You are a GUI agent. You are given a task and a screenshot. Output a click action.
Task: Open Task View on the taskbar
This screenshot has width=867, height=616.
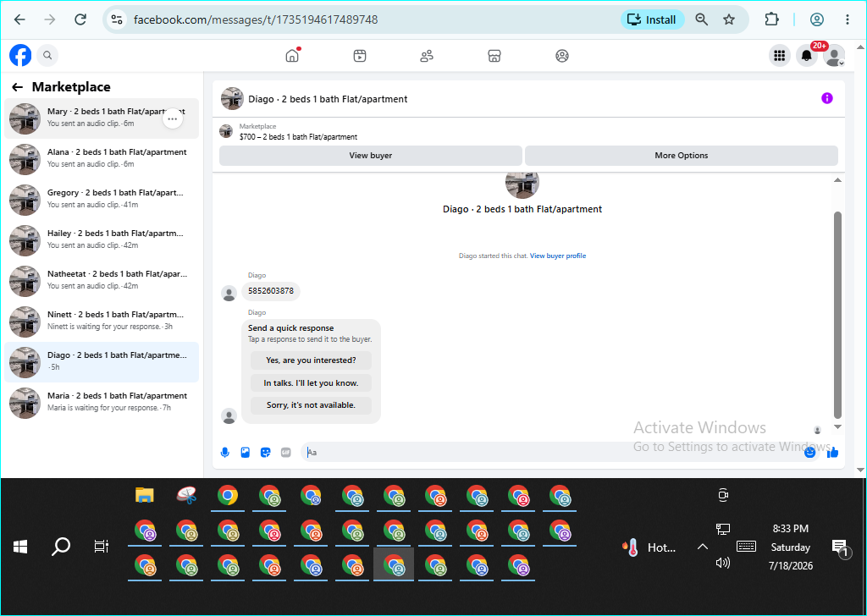(102, 547)
